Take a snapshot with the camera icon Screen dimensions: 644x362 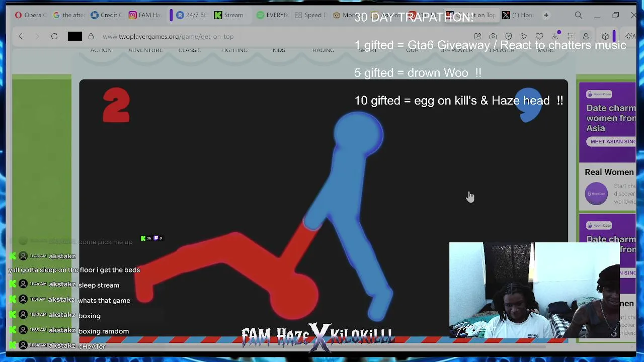click(x=493, y=36)
